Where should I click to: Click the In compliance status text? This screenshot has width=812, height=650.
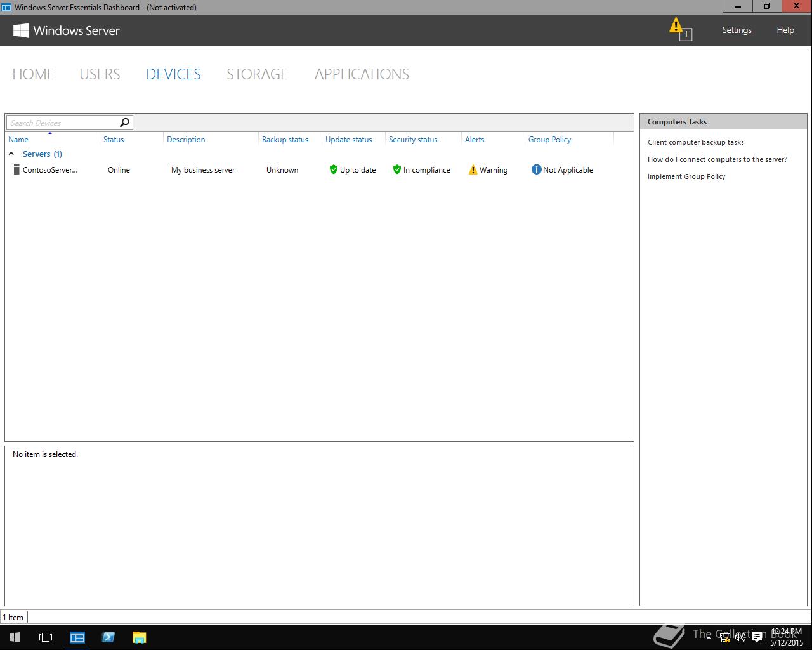pyautogui.click(x=427, y=169)
